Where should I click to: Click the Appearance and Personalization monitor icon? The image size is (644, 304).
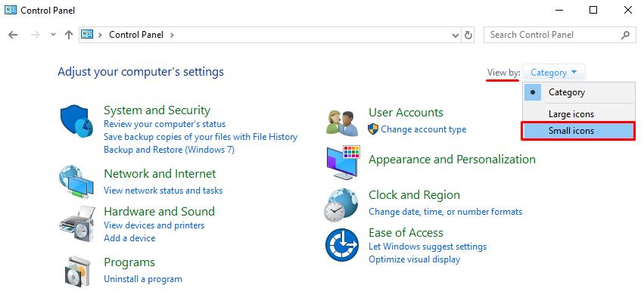click(342, 160)
